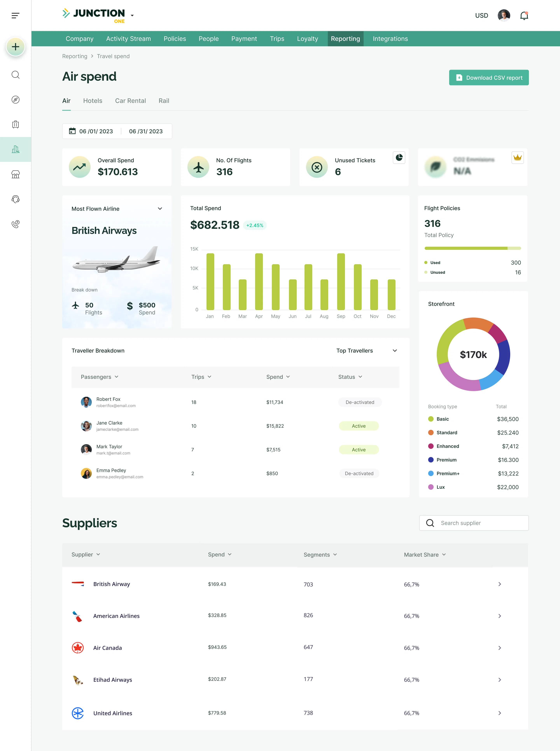Click the headset support sidebar icon
The height and width of the screenshot is (751, 560).
pos(16,199)
